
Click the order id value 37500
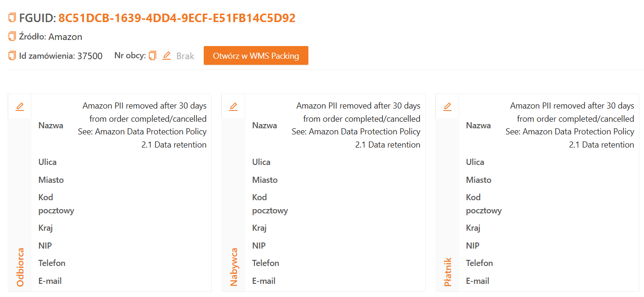click(90, 56)
